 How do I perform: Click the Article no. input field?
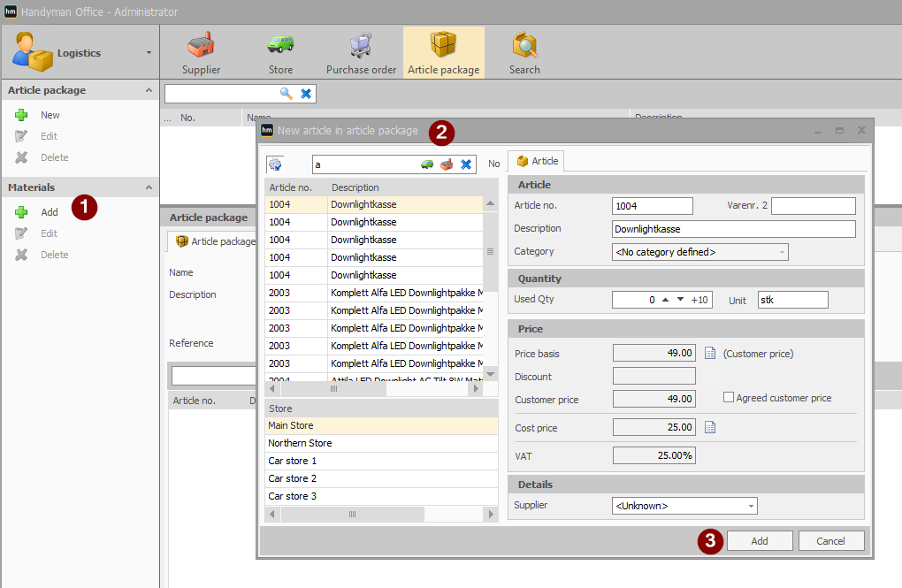pyautogui.click(x=653, y=206)
